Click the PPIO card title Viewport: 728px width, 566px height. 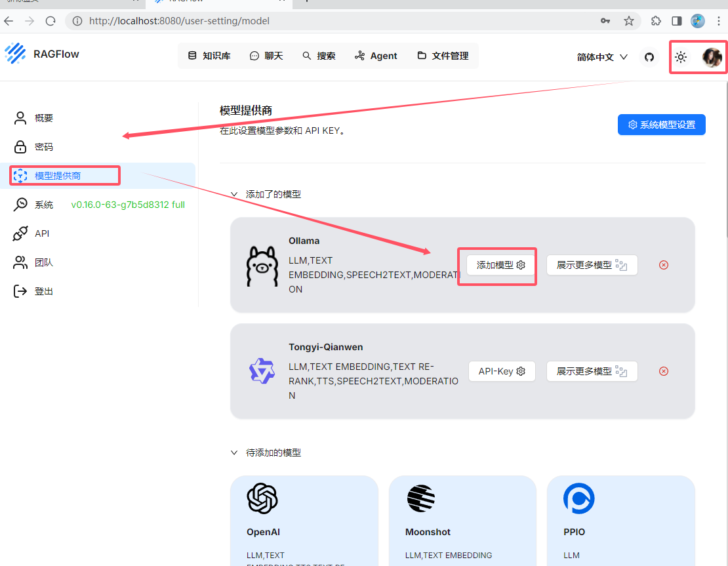tap(574, 532)
